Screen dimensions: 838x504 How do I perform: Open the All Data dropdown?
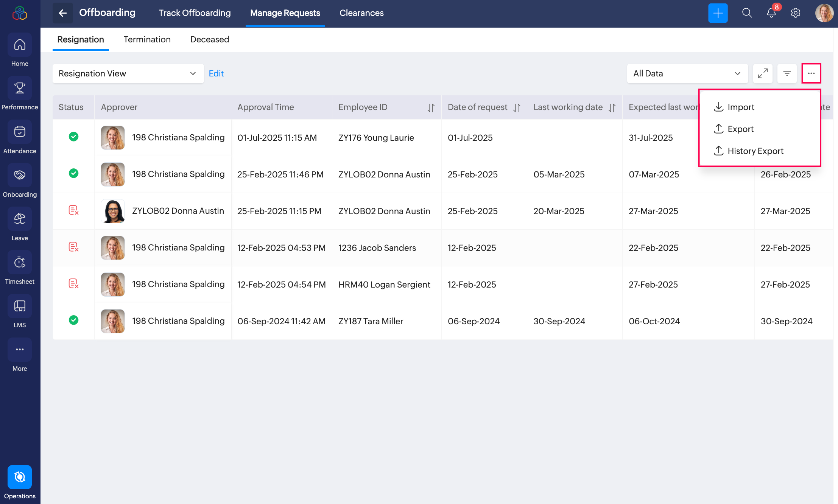[x=687, y=73]
